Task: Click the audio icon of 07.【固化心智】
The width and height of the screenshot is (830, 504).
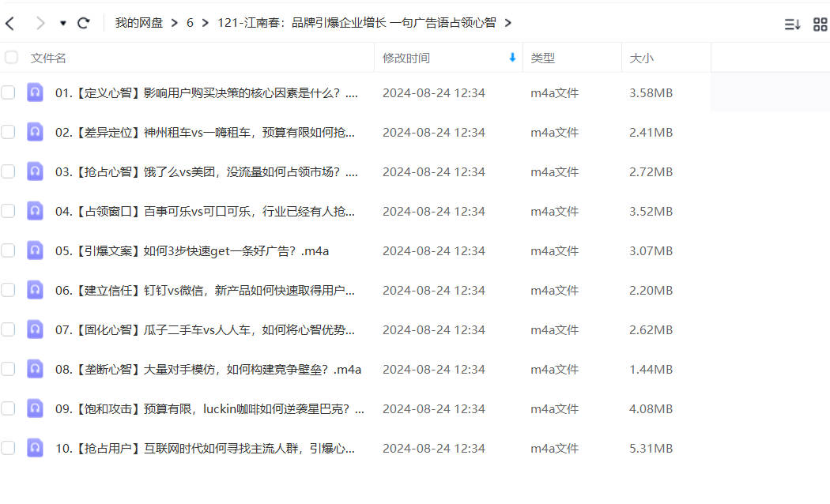Action: point(35,329)
